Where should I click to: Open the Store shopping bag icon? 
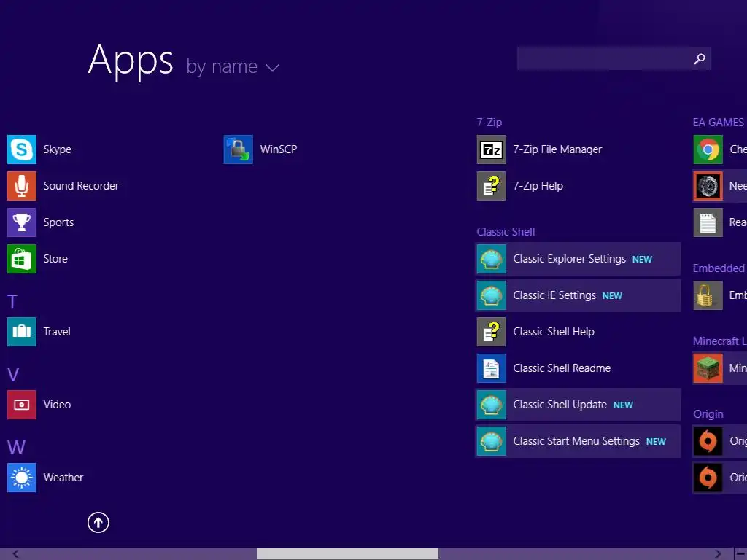coord(21,259)
